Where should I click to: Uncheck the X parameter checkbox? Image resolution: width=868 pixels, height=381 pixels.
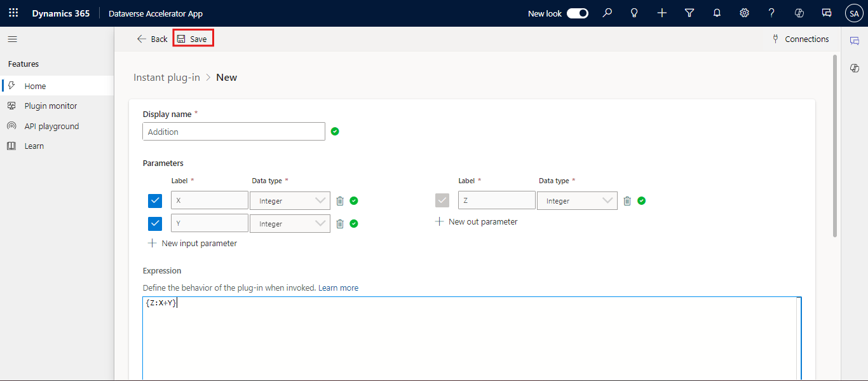154,200
